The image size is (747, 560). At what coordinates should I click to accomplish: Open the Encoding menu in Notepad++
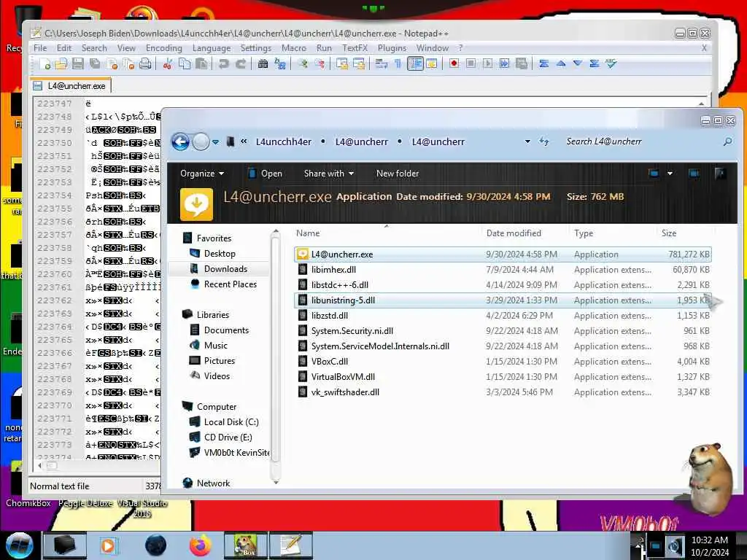164,48
